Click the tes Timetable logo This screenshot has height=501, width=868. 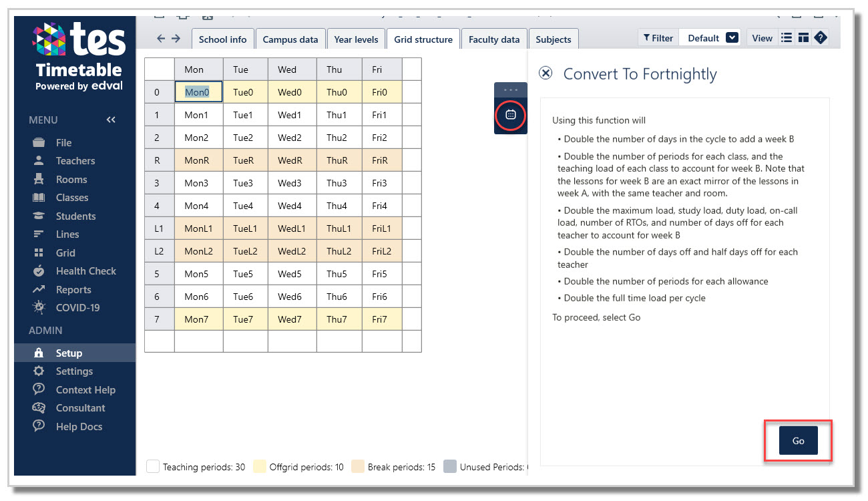point(79,57)
